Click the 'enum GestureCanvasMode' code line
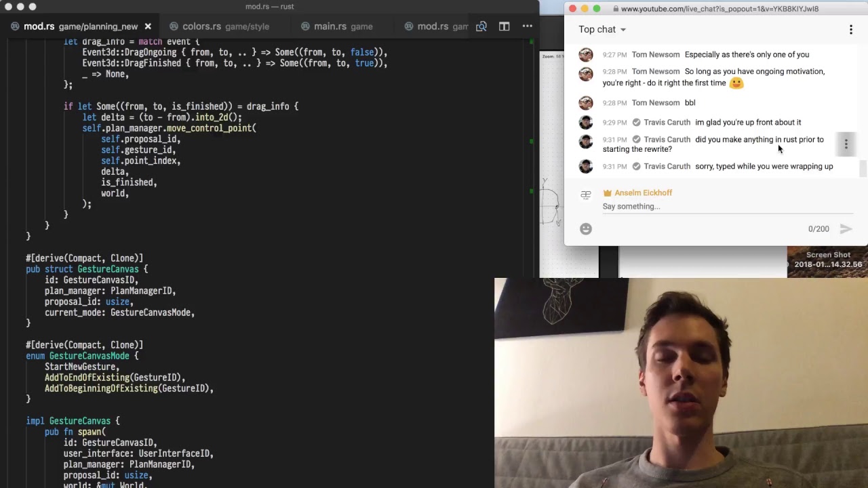The width and height of the screenshot is (868, 488). [82, 356]
